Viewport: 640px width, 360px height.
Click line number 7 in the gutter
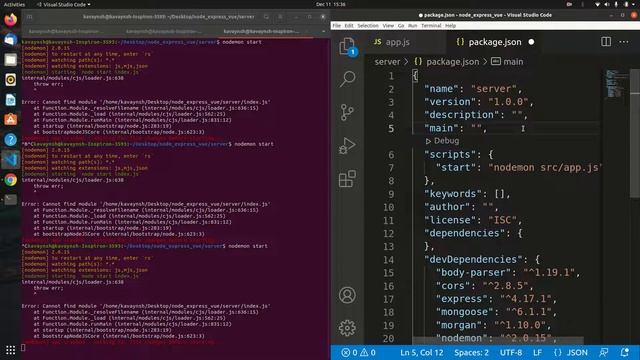click(391, 168)
